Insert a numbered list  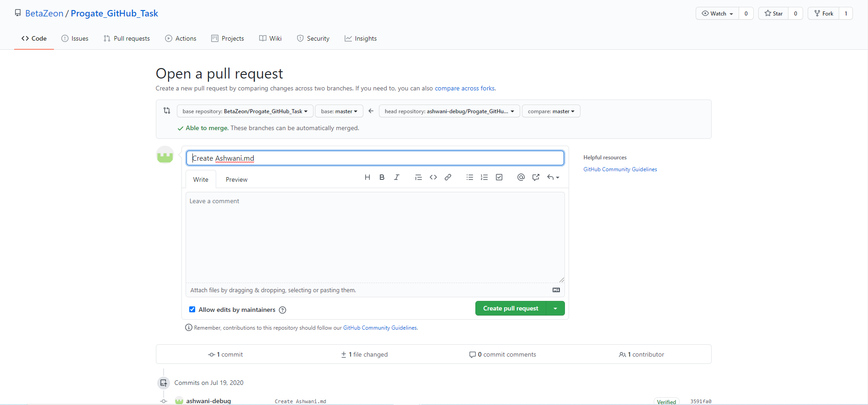[484, 178]
